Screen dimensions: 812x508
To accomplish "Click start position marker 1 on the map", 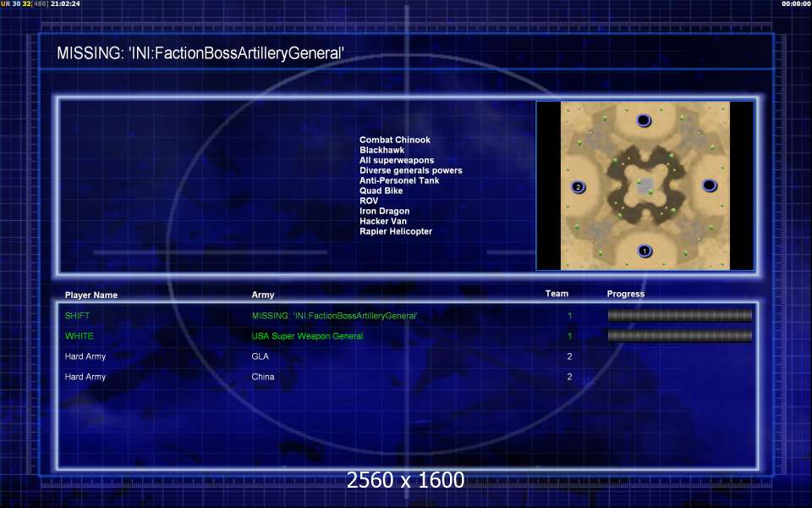I will coord(645,251).
